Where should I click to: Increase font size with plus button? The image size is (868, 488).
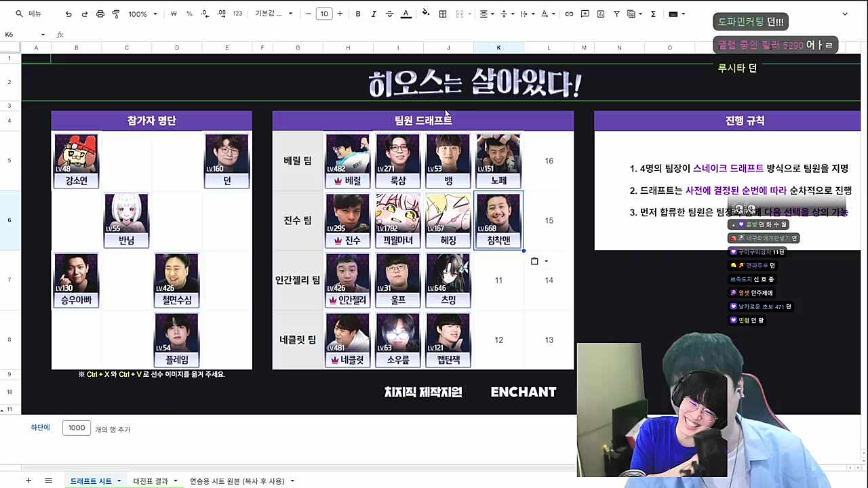(340, 14)
